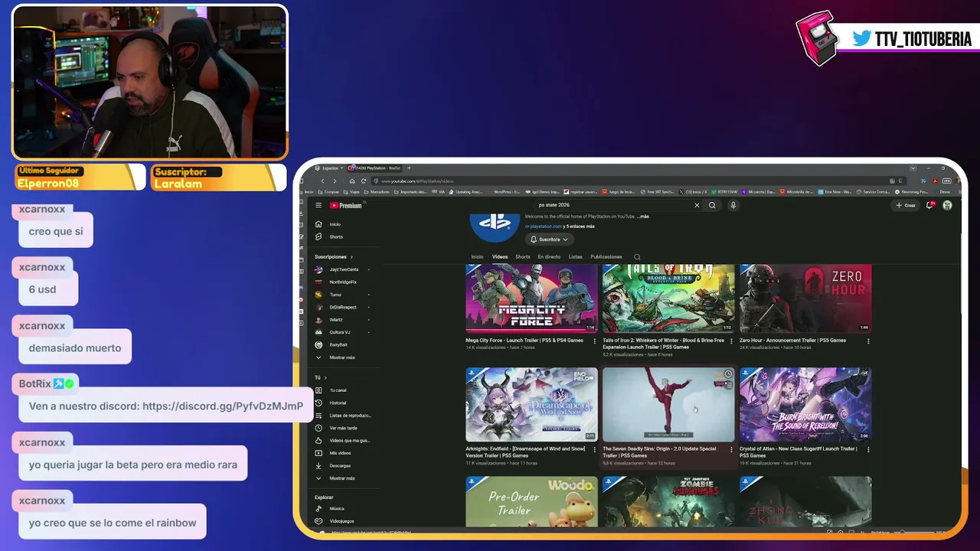Viewport: 980px width, 551px height.
Task: Open options for Zero Hour video
Action: tap(868, 341)
